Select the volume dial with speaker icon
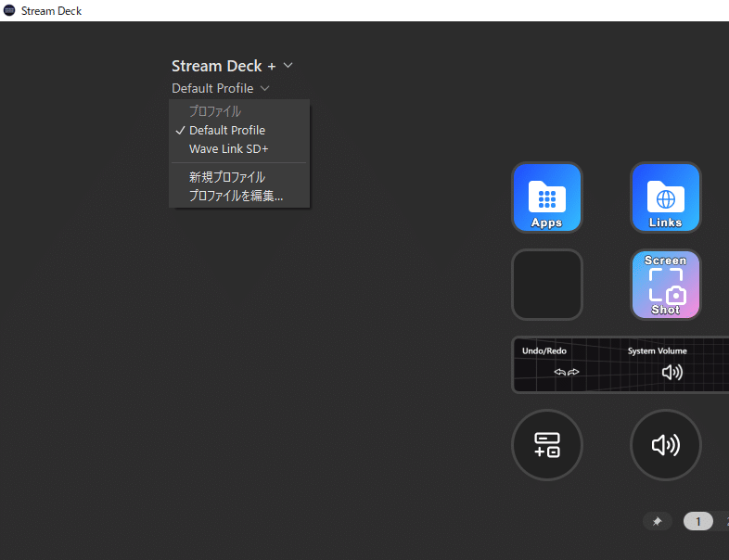This screenshot has width=729, height=560. [x=665, y=445]
